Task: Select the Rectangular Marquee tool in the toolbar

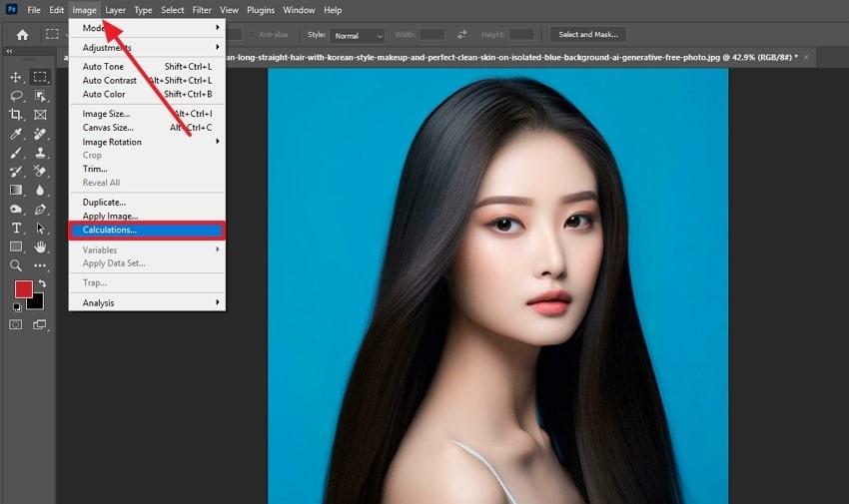Action: point(40,77)
